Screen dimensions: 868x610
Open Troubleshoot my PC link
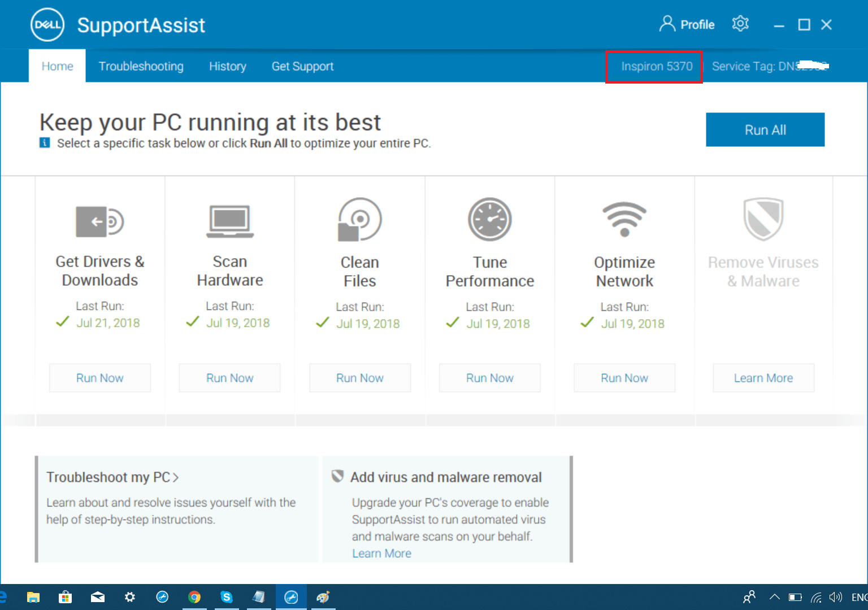click(x=112, y=477)
